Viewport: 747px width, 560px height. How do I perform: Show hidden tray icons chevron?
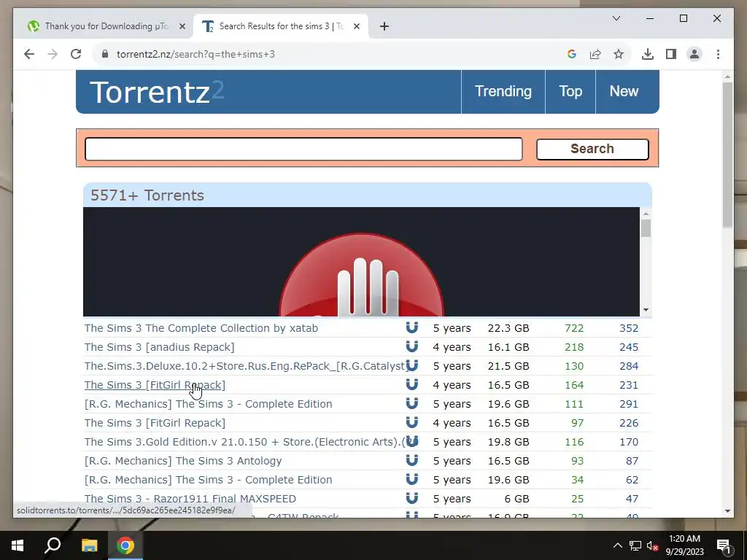(617, 545)
